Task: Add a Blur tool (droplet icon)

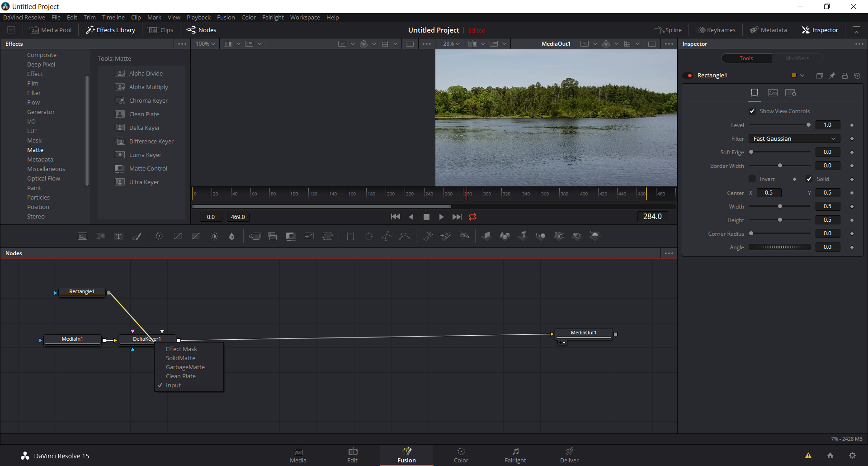Action: tap(232, 236)
